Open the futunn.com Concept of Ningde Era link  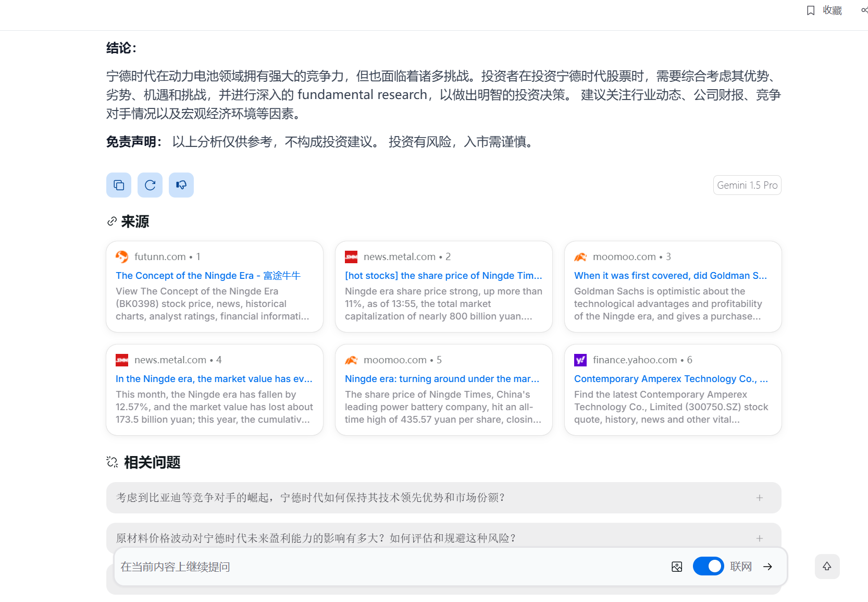pyautogui.click(x=208, y=276)
